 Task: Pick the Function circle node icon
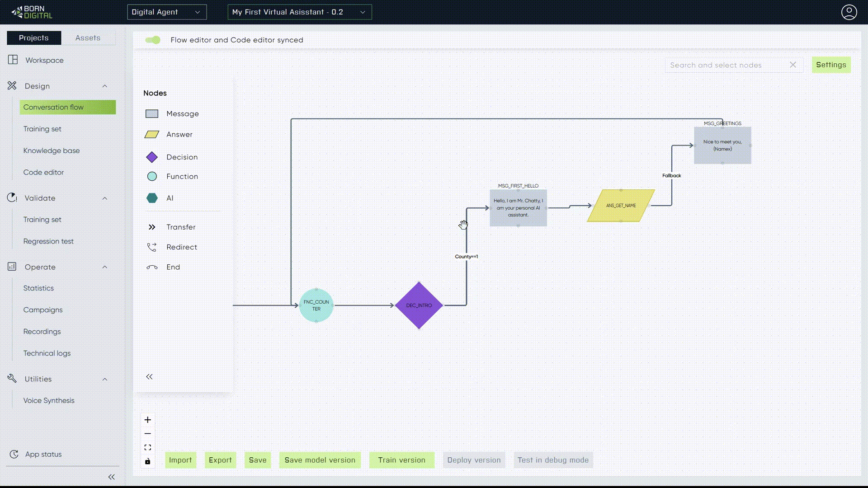click(152, 177)
